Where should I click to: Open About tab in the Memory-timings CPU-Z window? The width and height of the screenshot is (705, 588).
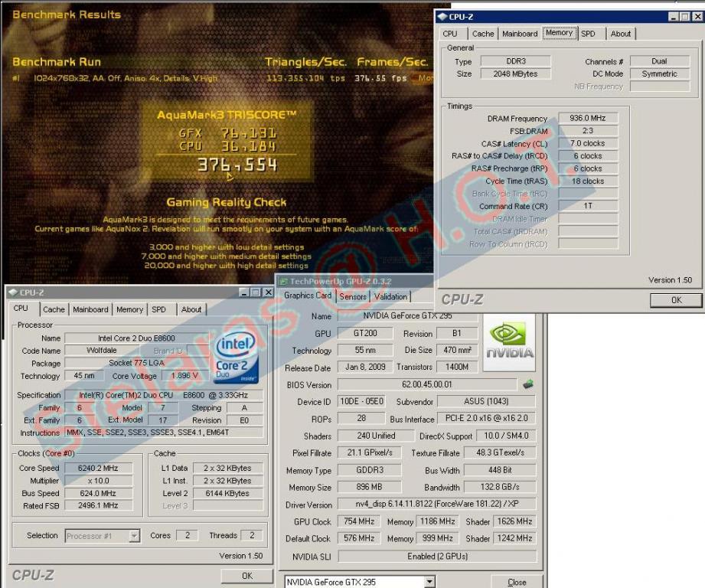pos(621,34)
